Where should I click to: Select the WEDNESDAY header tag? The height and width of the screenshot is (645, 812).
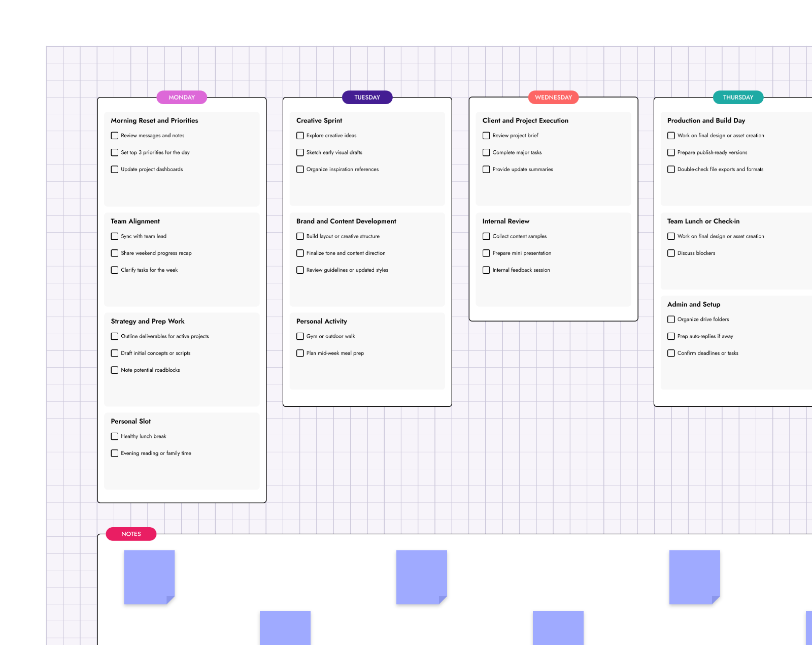553,98
